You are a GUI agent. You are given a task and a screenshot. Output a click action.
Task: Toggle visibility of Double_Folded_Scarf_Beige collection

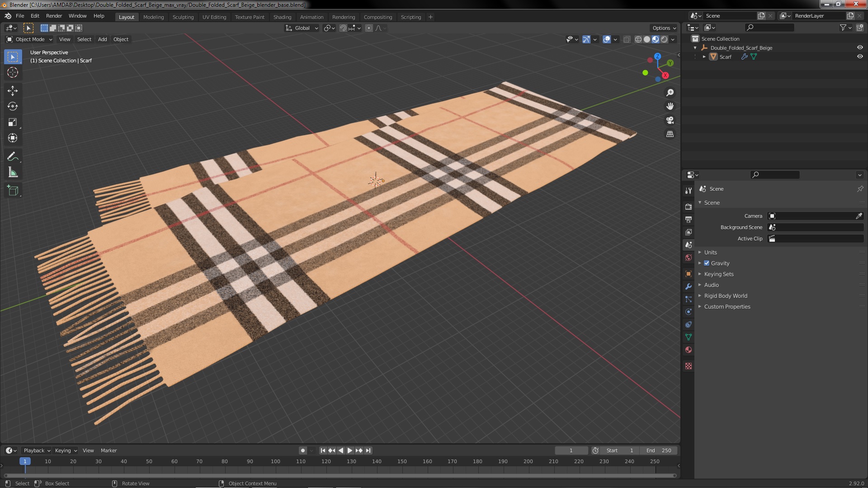click(859, 47)
